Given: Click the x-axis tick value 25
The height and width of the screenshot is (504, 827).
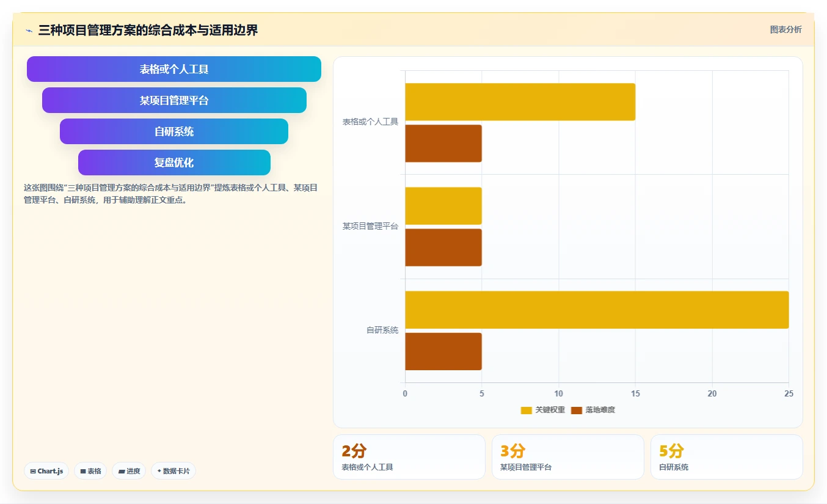Looking at the screenshot, I should click(x=789, y=394).
